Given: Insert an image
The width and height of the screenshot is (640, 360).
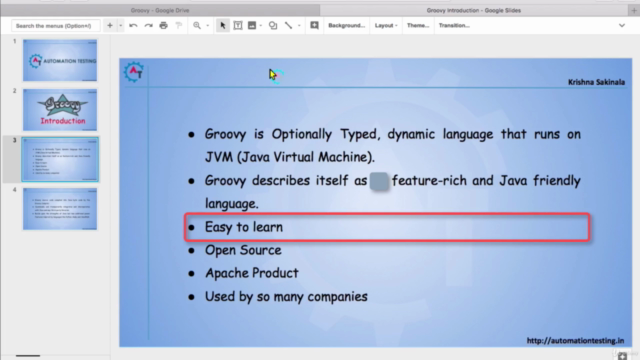Looking at the screenshot, I should [252, 25].
